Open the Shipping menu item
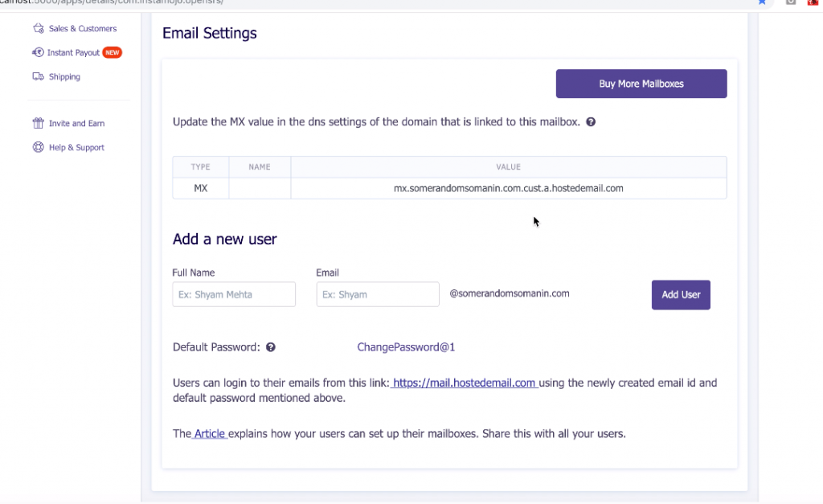Image resolution: width=823 pixels, height=504 pixels. (x=64, y=77)
